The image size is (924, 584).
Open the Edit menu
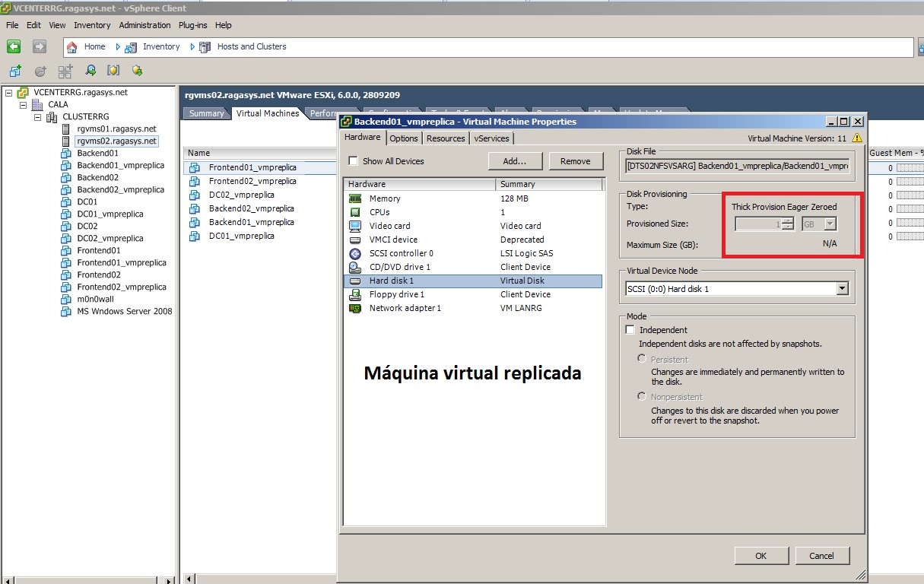pos(33,25)
